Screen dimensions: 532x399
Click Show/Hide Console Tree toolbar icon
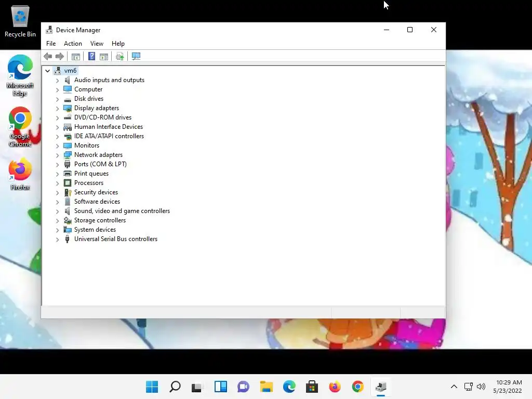(x=76, y=56)
